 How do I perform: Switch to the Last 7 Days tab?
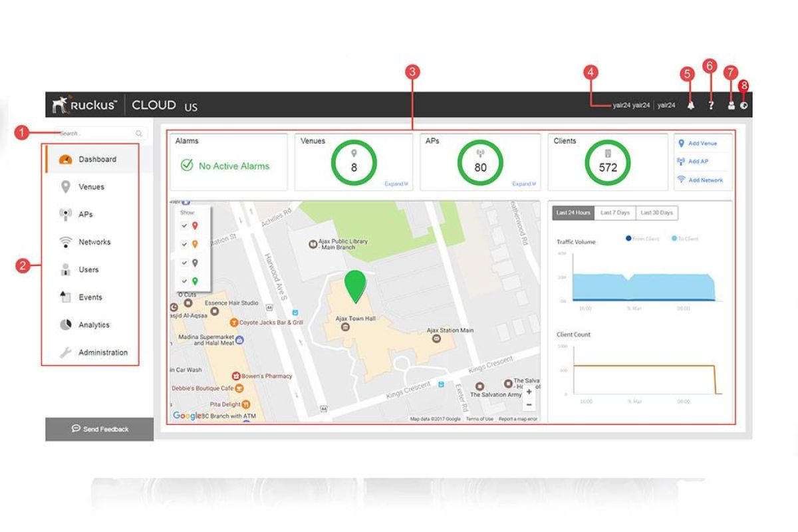click(615, 213)
